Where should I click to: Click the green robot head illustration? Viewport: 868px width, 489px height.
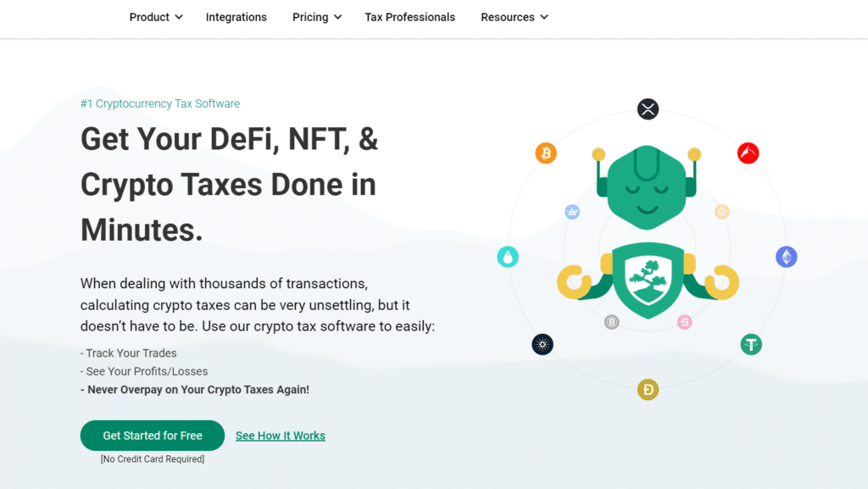tap(647, 187)
